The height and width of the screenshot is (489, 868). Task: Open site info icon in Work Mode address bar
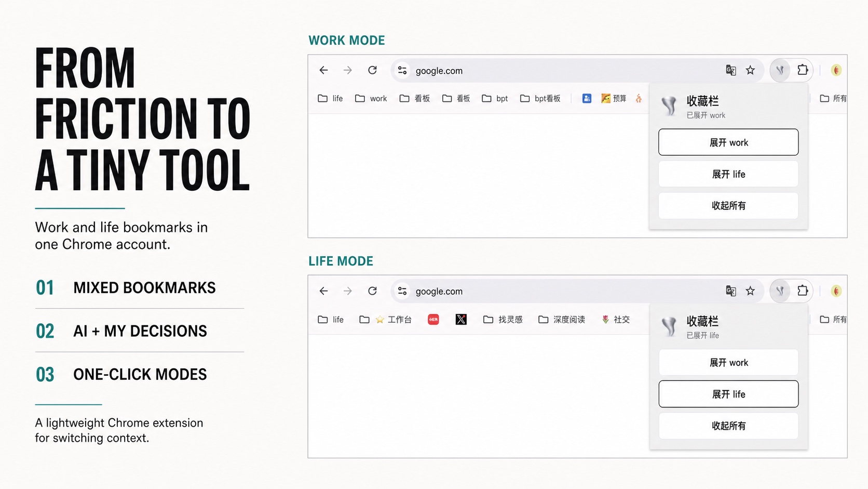point(402,70)
